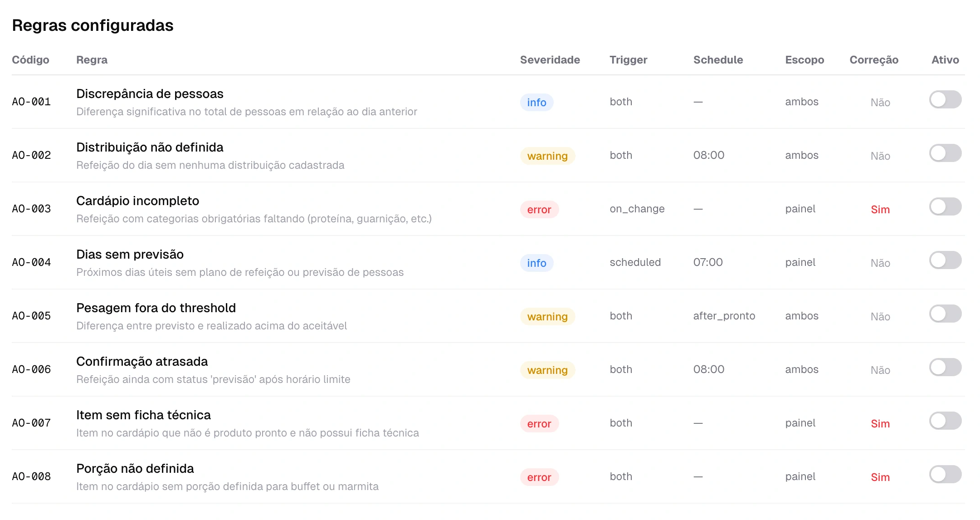Open rule title Cardápio incompleto
Viewport: 980px width, 520px height.
[137, 201]
